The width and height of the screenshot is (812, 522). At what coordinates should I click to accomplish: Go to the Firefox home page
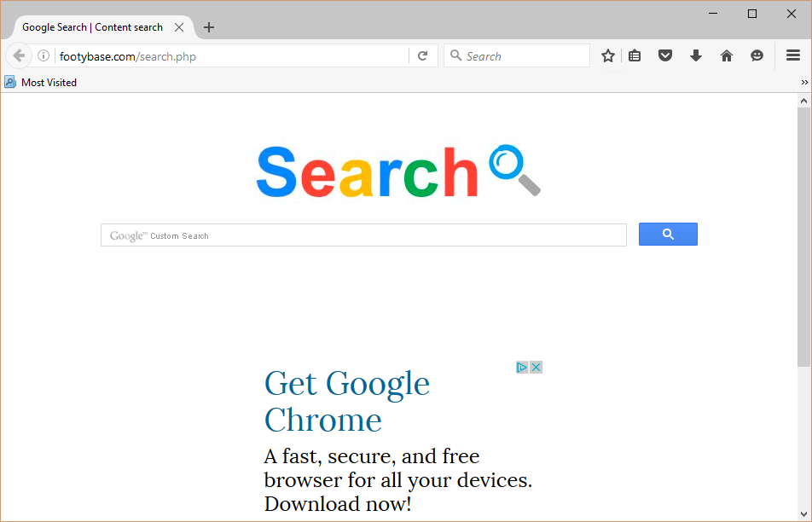(x=727, y=56)
